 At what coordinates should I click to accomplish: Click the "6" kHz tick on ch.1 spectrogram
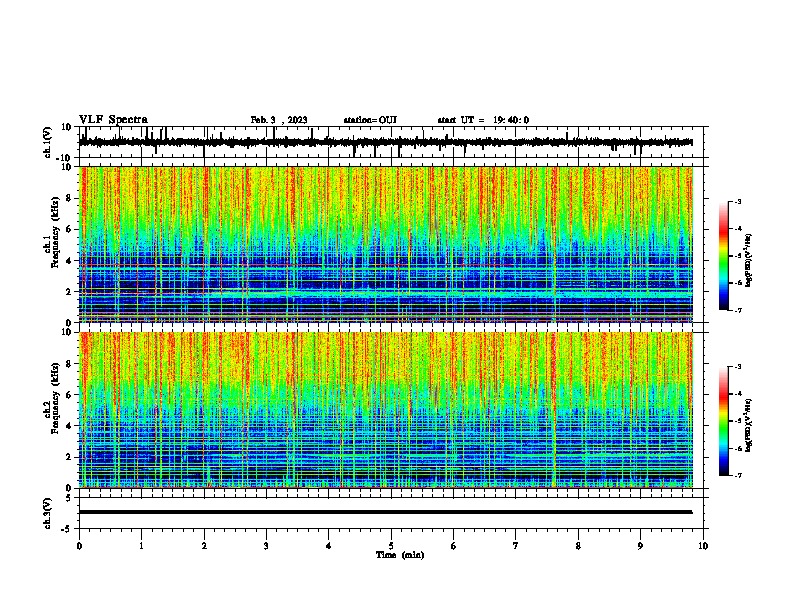[69, 229]
